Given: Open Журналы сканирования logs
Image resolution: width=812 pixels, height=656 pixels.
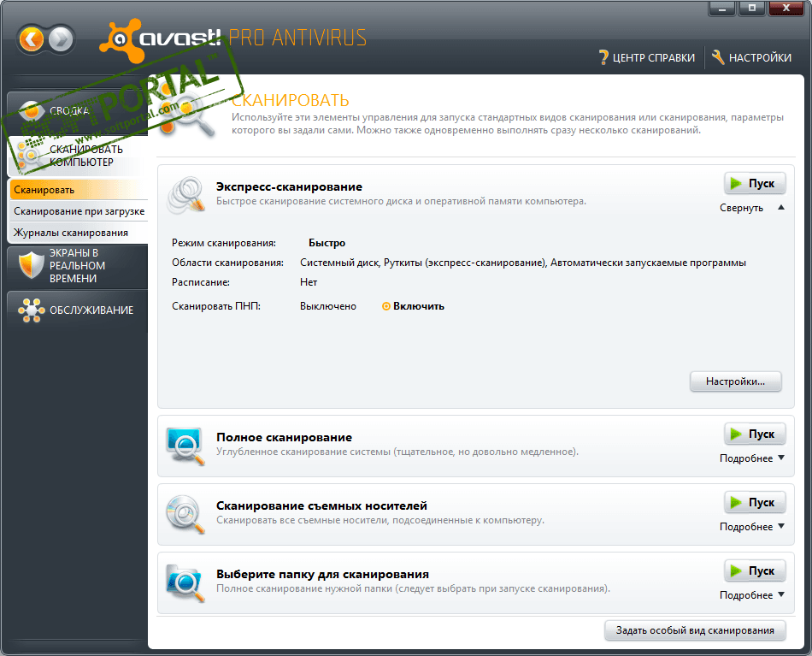Looking at the screenshot, I should [x=79, y=233].
